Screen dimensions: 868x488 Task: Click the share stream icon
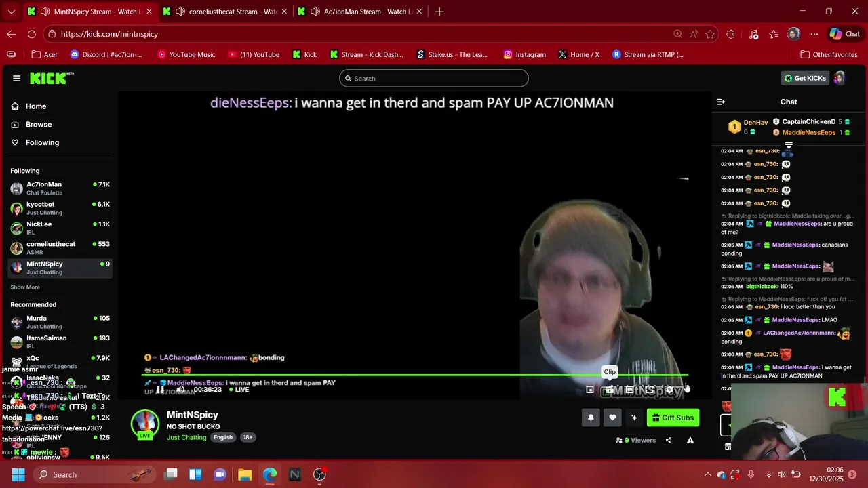(669, 441)
